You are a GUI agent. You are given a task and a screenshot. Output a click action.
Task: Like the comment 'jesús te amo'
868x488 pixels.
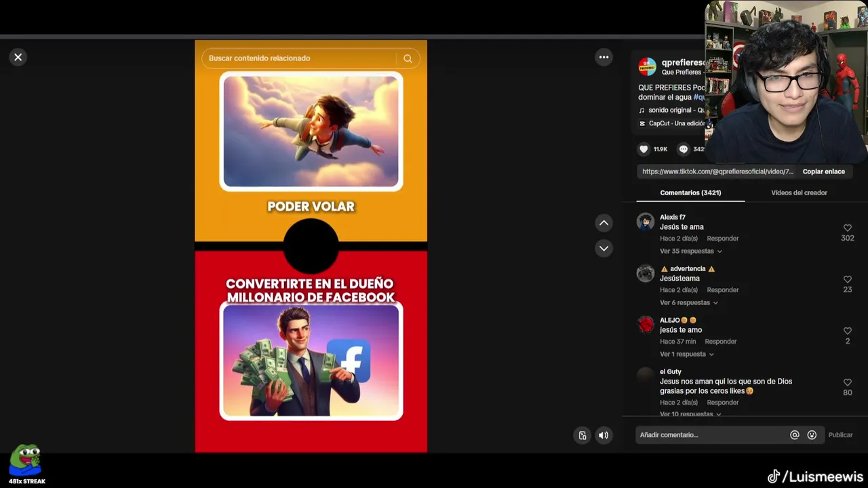847,331
